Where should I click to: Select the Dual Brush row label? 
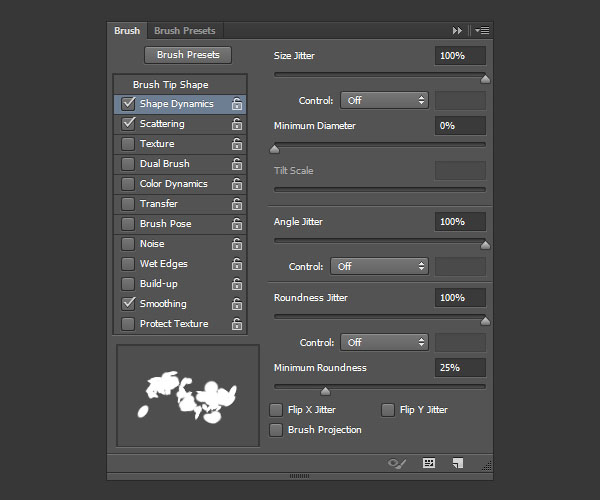165,163
